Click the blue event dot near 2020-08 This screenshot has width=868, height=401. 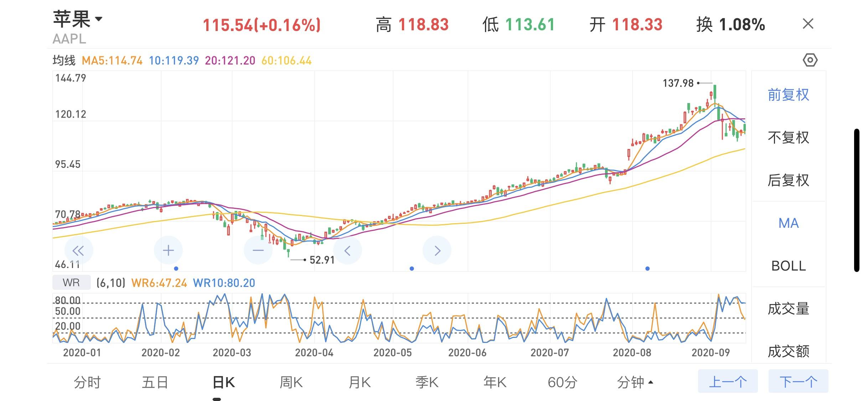647,268
